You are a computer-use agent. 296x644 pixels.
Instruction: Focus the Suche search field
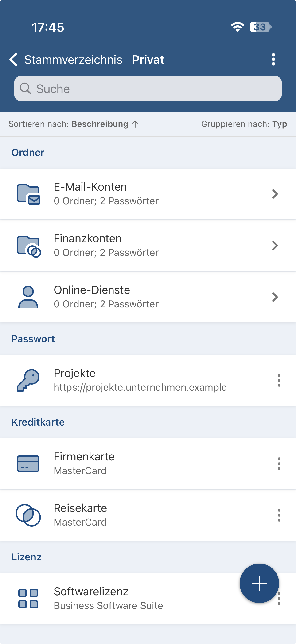148,89
